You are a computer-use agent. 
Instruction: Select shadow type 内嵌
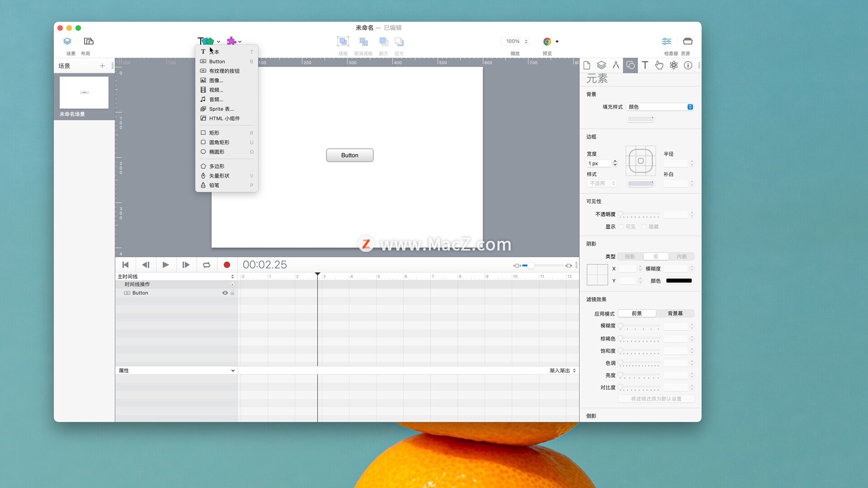tap(682, 257)
